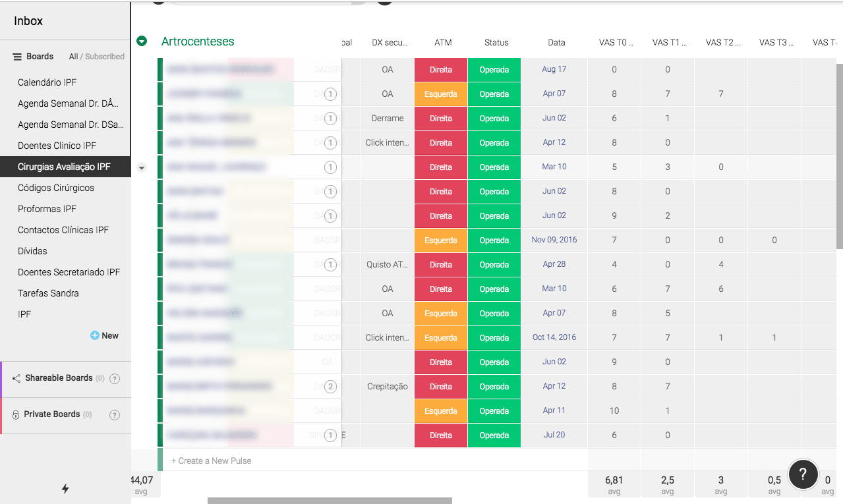Collapse the Artrocenteses group

pyautogui.click(x=142, y=41)
